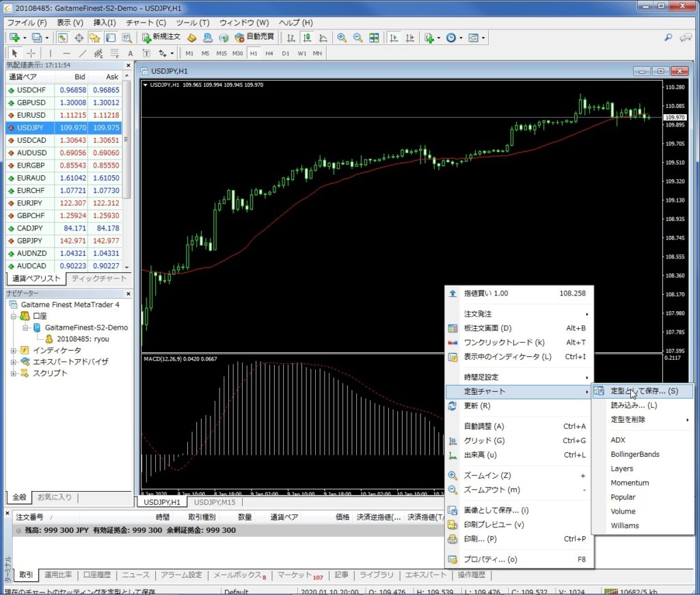This screenshot has width=700, height=595.
Task: Select the horizontal line drawing tool
Action: point(66,53)
